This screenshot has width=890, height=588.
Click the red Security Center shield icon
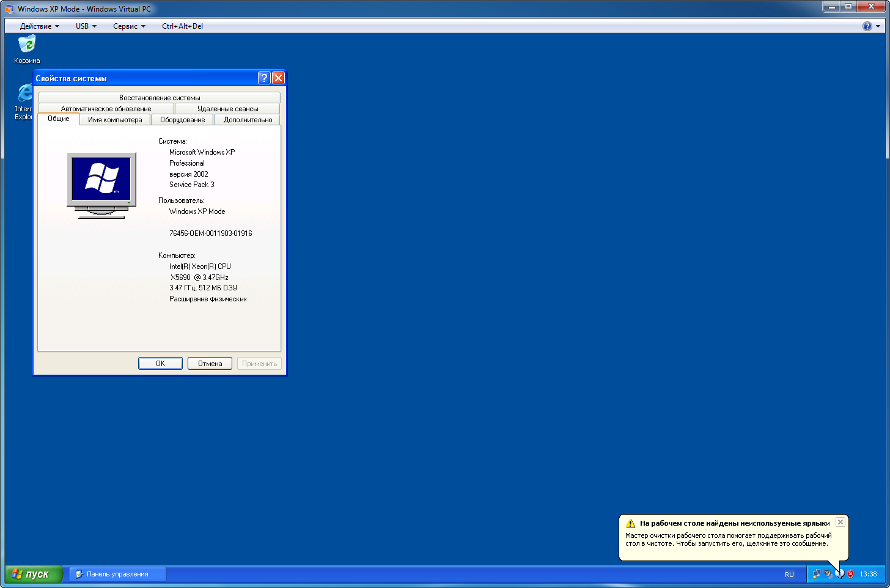(x=850, y=574)
